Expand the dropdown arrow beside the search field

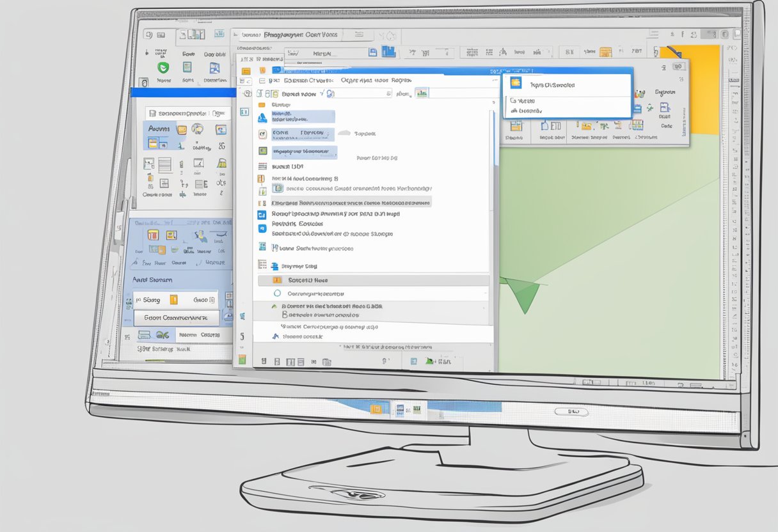387,93
